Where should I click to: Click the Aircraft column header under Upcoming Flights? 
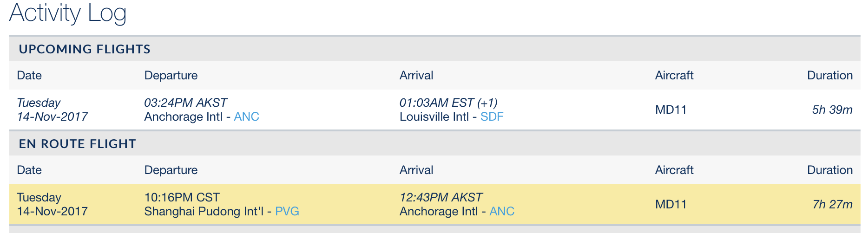tap(674, 75)
